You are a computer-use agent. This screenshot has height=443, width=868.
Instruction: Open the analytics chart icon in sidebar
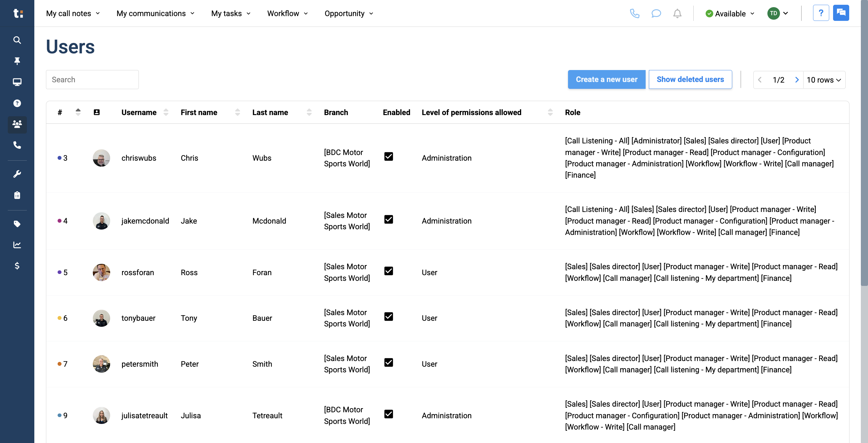(17, 245)
